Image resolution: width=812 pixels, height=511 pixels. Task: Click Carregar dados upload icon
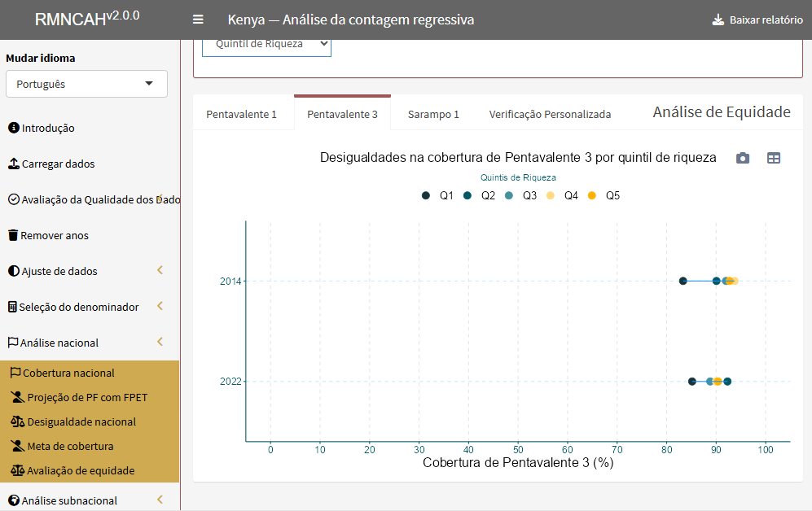coord(14,164)
